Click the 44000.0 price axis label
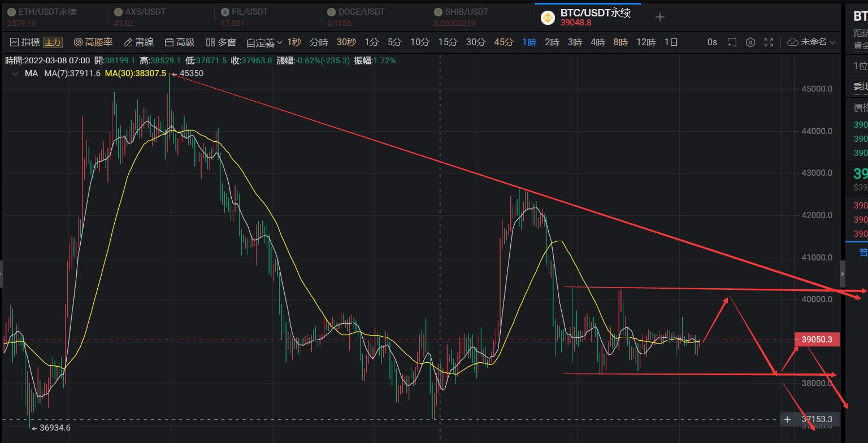Image resolution: width=868 pixels, height=443 pixels. pyautogui.click(x=817, y=131)
